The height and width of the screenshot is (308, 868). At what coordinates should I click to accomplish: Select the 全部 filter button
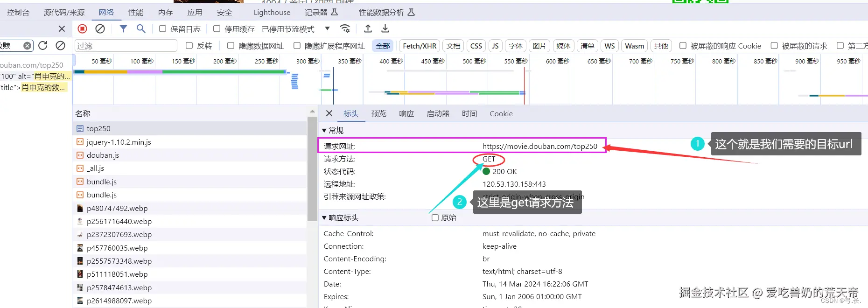click(383, 46)
